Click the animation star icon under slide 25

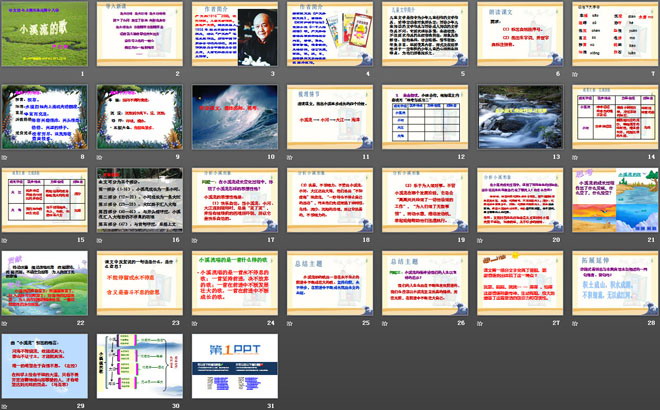290,323
